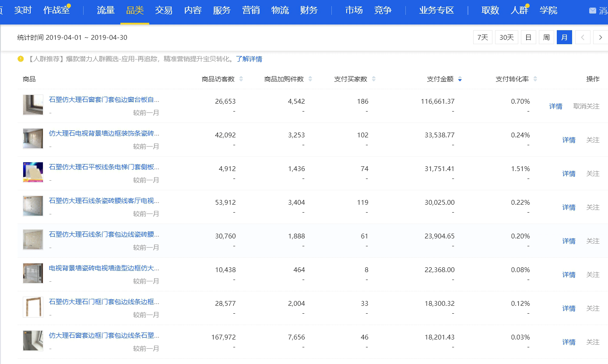Click 关注 for the 22,368.00 product
This screenshot has width=608, height=364.
coord(593,275)
